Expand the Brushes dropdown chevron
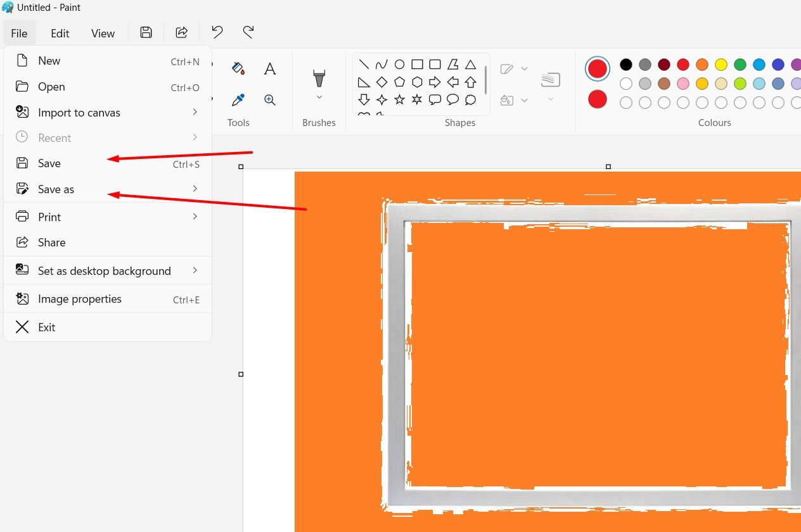The image size is (801, 532). pos(319,97)
